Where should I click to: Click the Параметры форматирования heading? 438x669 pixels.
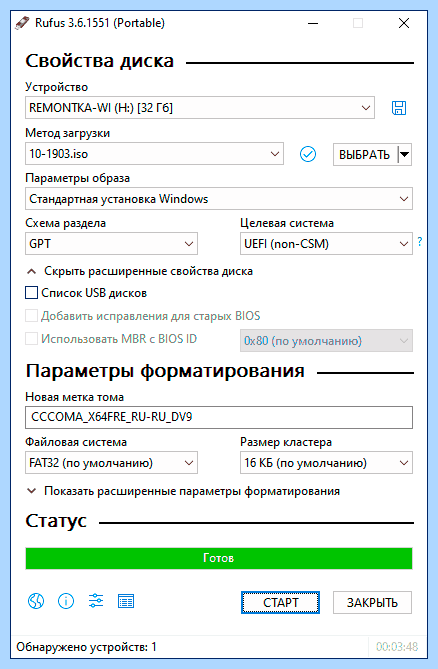click(165, 371)
